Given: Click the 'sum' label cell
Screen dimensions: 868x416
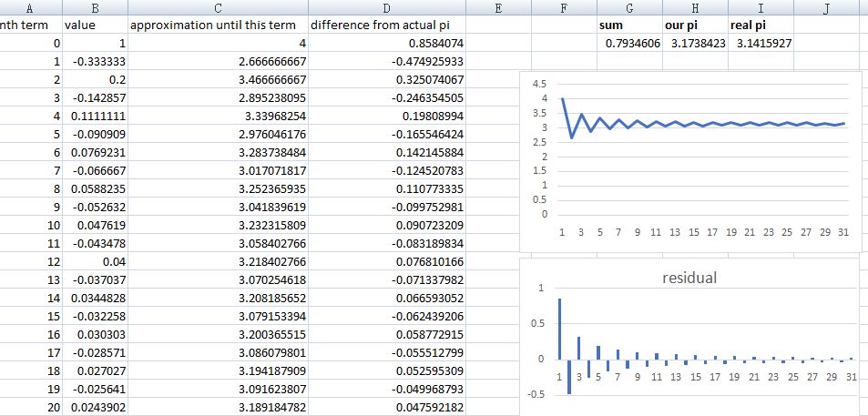Looking at the screenshot, I should (x=629, y=25).
